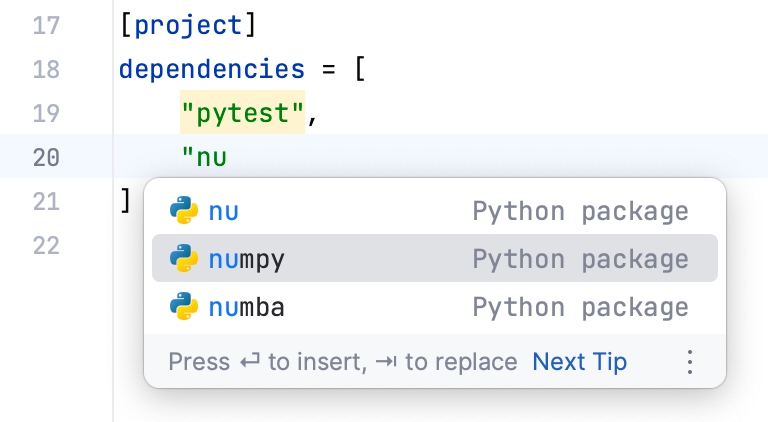Select the "nu" package completion
Screen dimensions: 768x422
[x=224, y=211]
